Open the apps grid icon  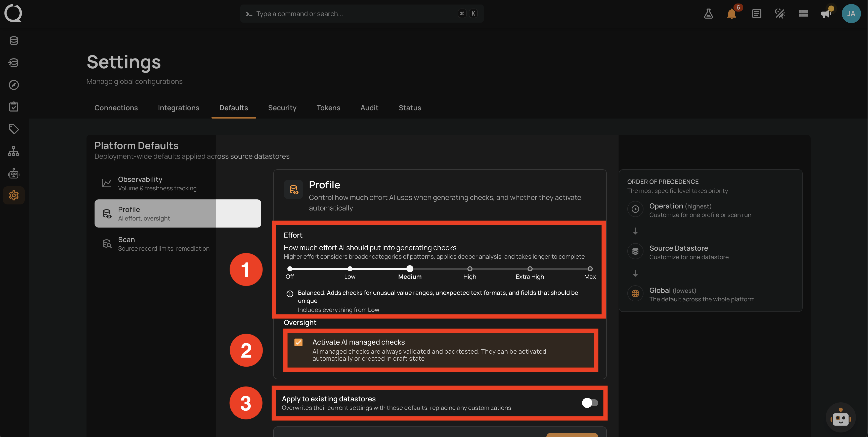tap(803, 14)
